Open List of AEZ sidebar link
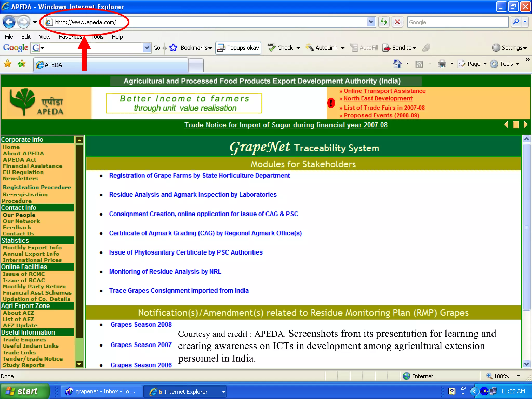The image size is (532, 399). pos(18,319)
